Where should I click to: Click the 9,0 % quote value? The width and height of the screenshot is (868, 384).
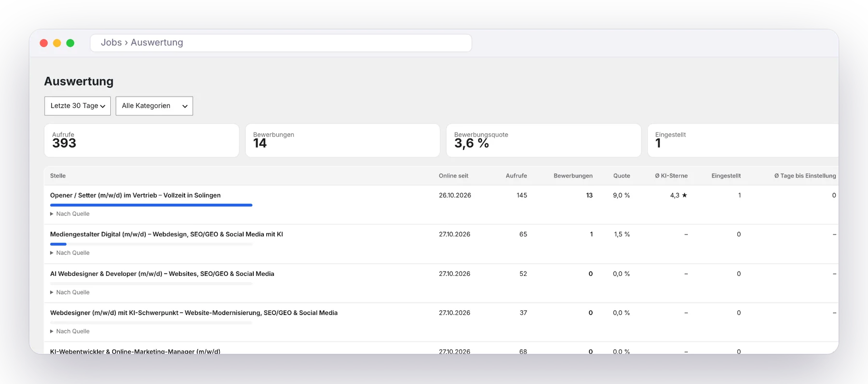click(x=622, y=195)
